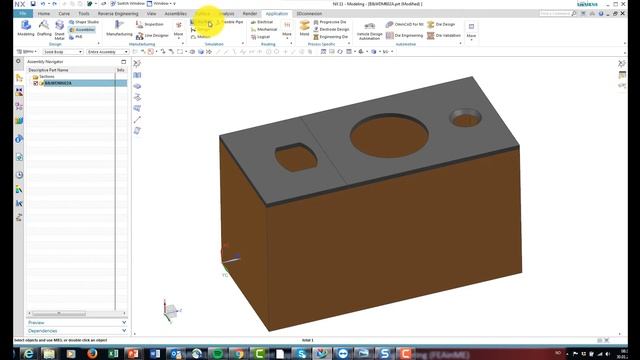Click the Find a Command search field
Screen dimensions: 640x360
tap(558, 13)
